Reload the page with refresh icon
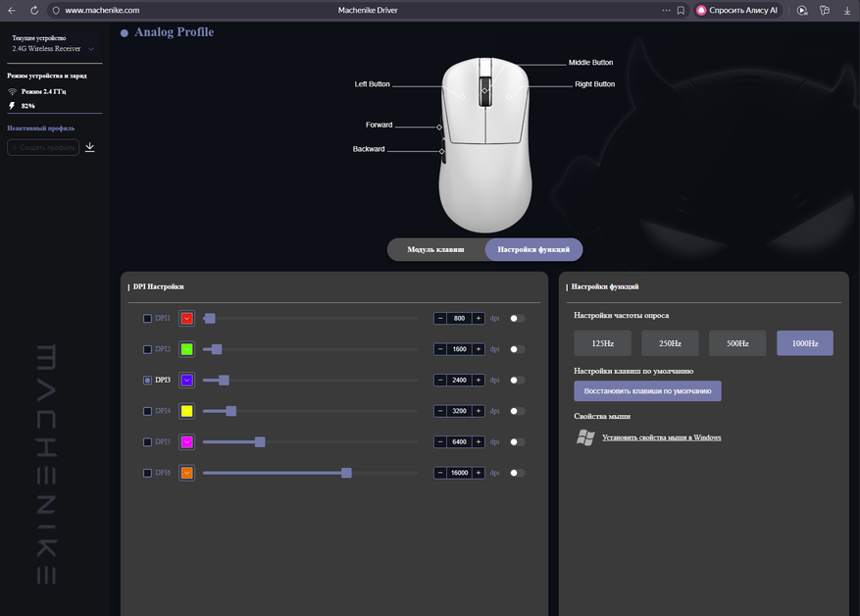 [x=34, y=10]
